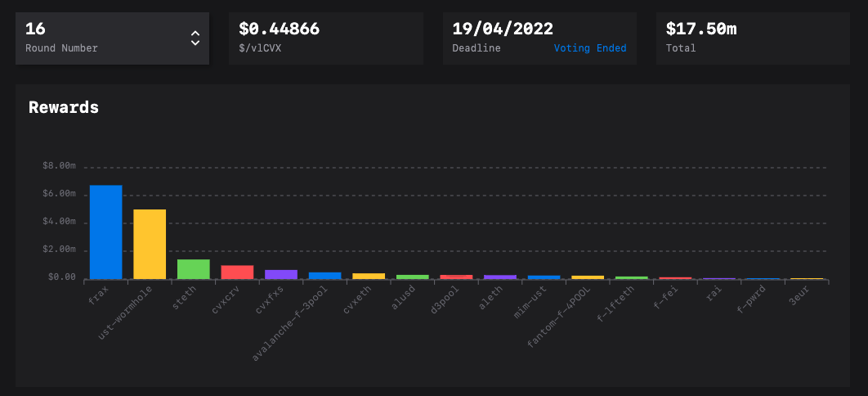Click the Voting Ended status link
868x396 pixels.
[x=589, y=48]
